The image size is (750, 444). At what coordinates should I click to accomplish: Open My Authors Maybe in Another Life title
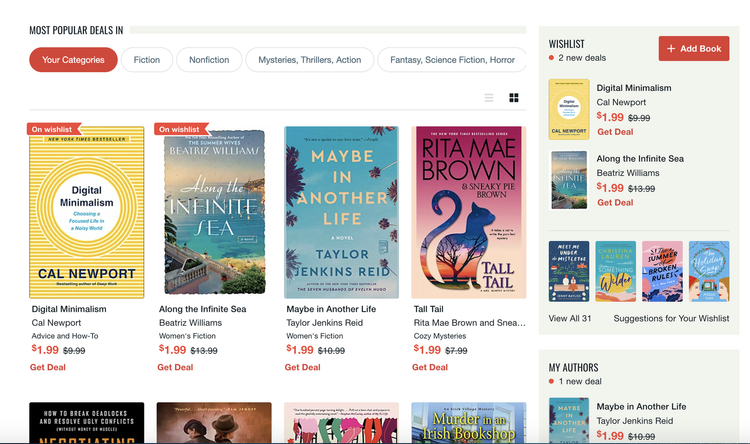641,407
